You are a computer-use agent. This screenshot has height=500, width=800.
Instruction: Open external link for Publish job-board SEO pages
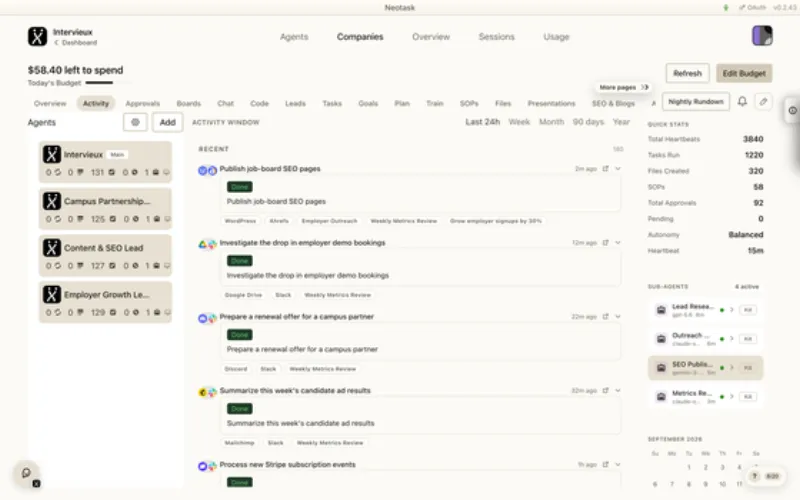click(x=606, y=169)
